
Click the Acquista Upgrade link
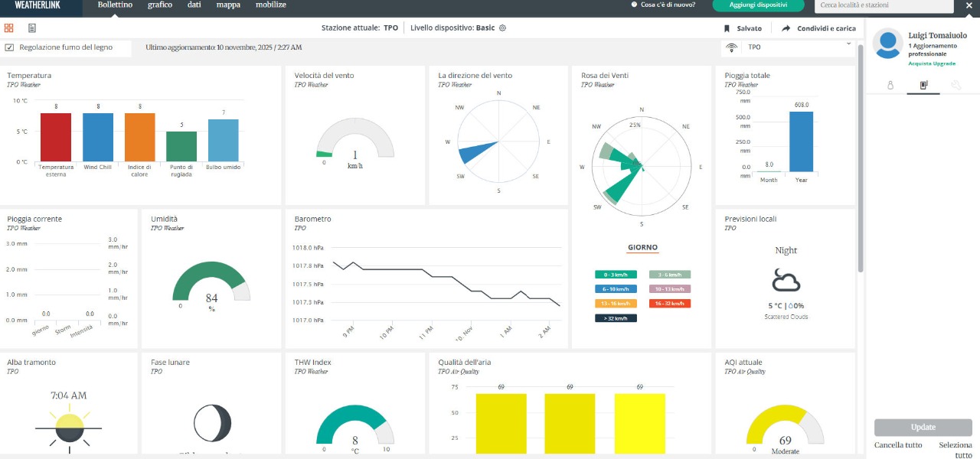pos(932,63)
